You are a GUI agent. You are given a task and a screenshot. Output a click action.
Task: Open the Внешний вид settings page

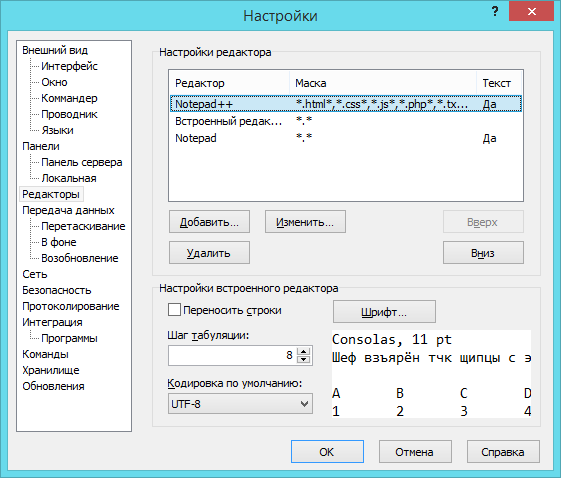point(55,50)
